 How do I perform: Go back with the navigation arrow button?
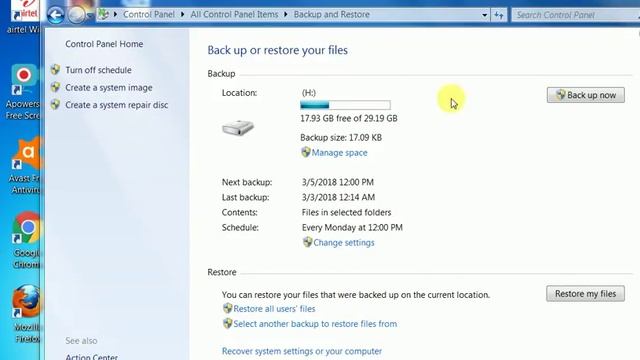point(56,16)
